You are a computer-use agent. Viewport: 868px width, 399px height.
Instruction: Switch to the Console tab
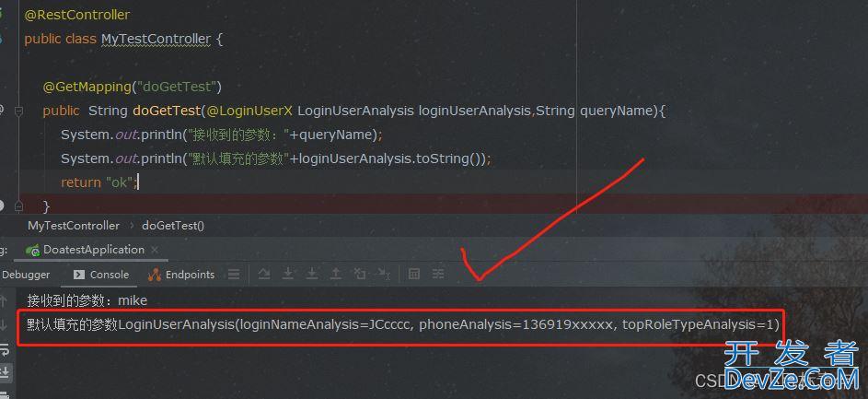tap(102, 275)
